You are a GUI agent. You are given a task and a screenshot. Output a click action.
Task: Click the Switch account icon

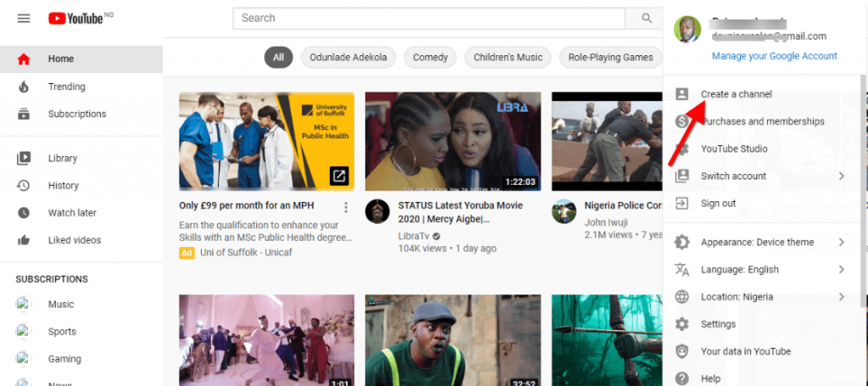682,176
